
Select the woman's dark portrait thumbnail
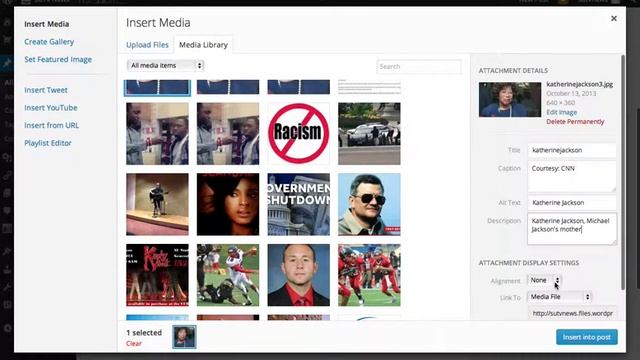[228, 204]
